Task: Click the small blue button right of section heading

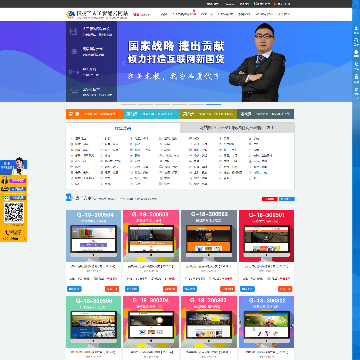Action: coord(287,199)
